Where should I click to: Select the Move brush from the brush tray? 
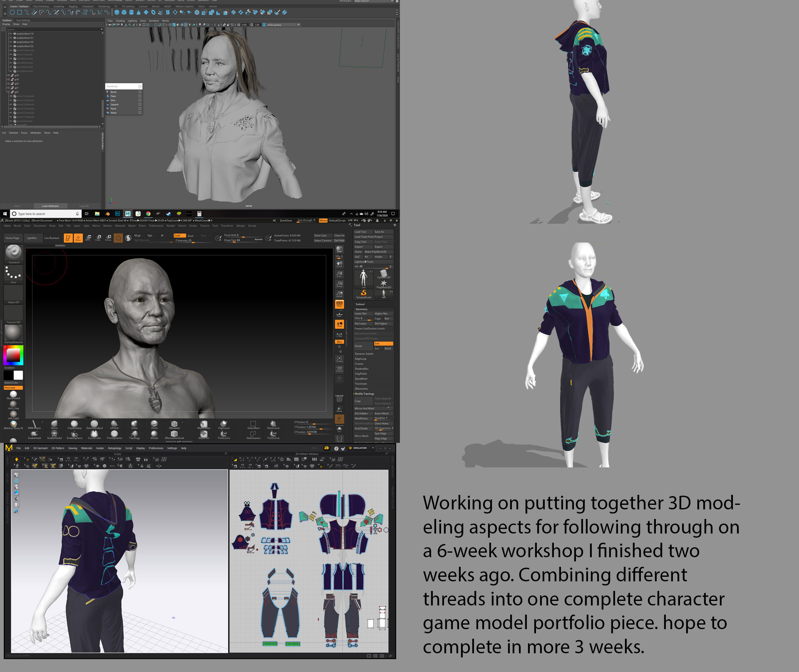pyautogui.click(x=54, y=424)
